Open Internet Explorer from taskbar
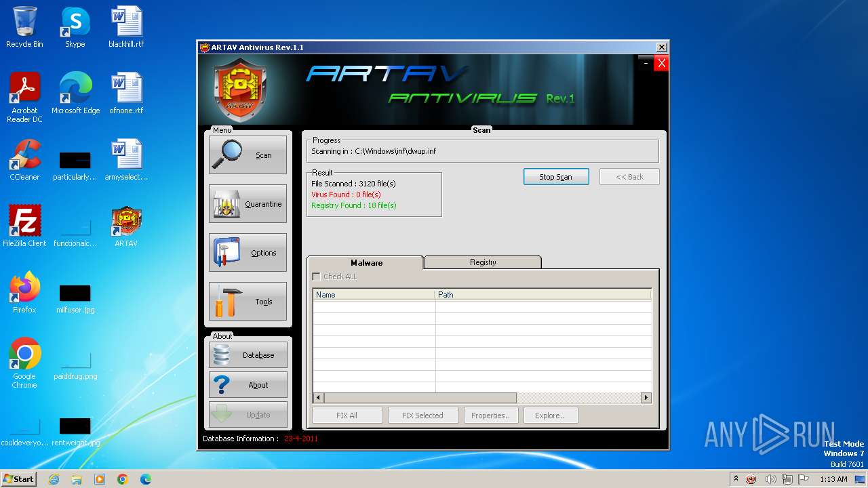Viewport: 868px width, 488px height. click(54, 479)
